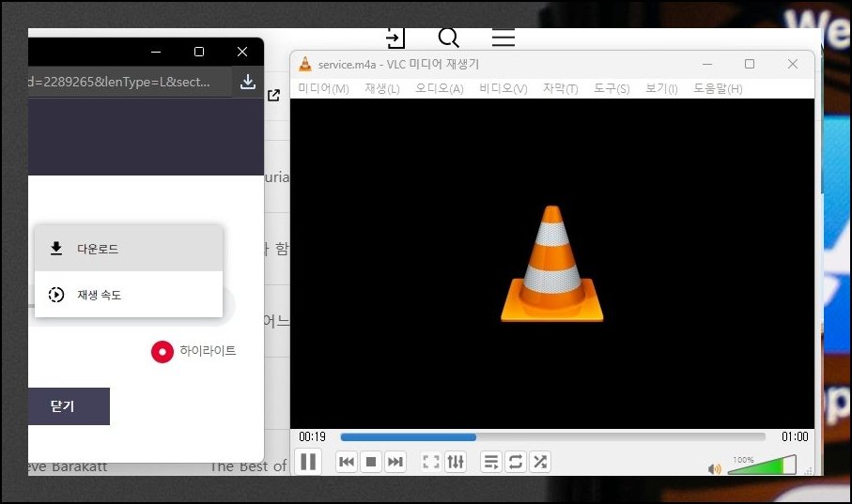This screenshot has height=504, width=852.
Task: Open the 도구(S) menu
Action: click(x=612, y=88)
